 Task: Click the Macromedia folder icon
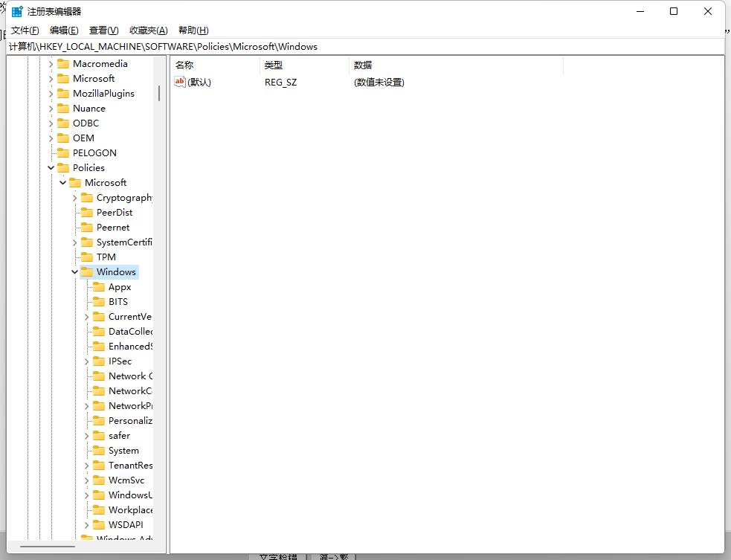pos(63,63)
